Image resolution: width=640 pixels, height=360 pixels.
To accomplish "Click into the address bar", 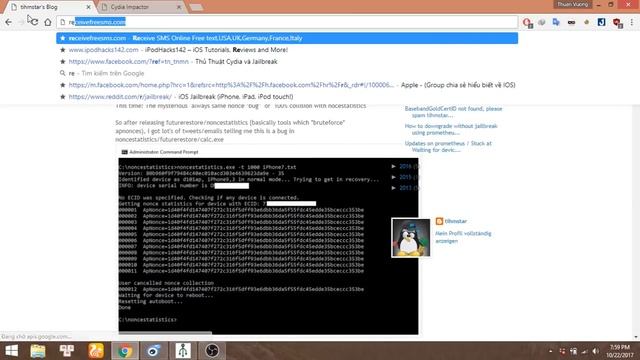I will click(x=287, y=22).
